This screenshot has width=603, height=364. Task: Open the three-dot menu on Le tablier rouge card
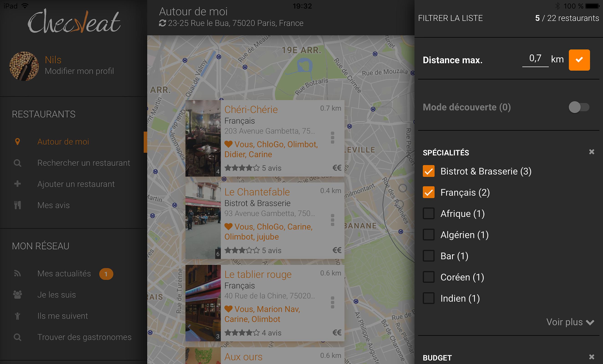[332, 303]
